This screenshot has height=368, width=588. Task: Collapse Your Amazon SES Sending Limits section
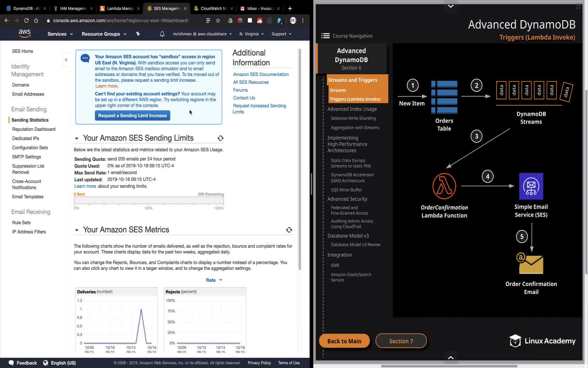pos(77,138)
